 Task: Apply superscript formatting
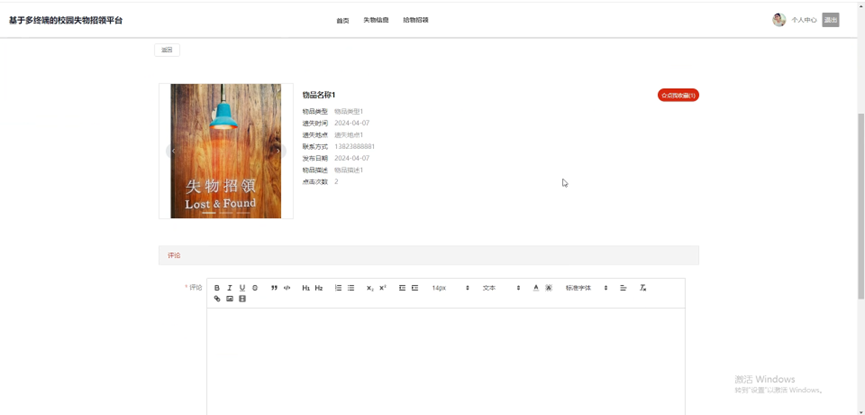point(383,288)
